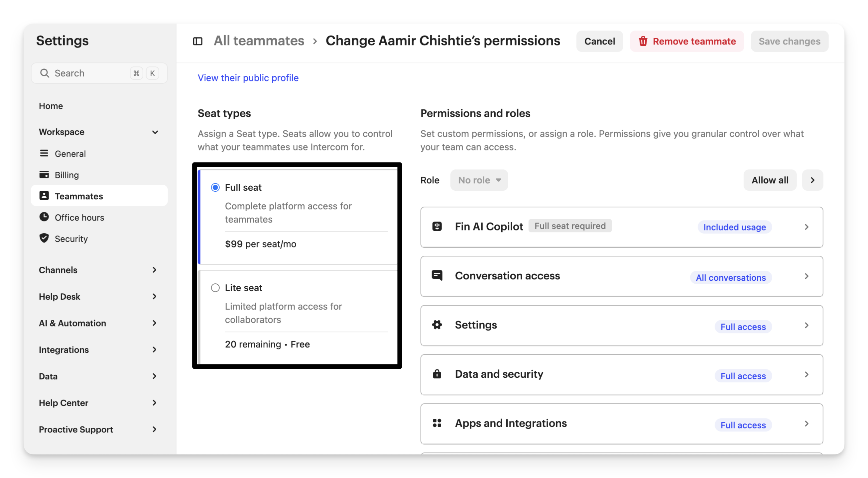Click the Fin AI Copilot icon
The height and width of the screenshot is (478, 868).
437,227
